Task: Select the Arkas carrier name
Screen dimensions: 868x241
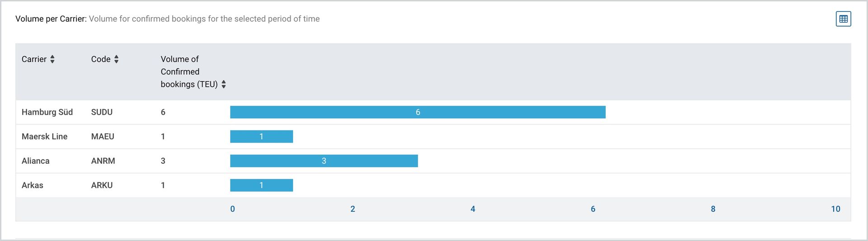Action: click(33, 185)
